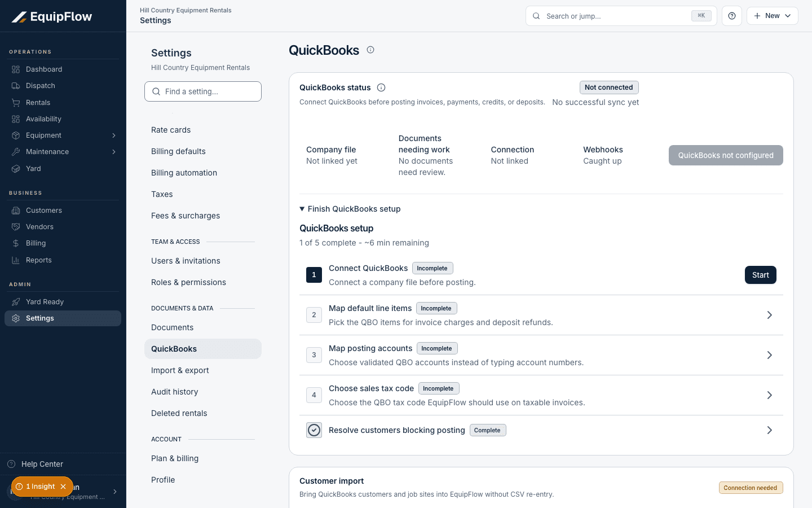Open Audit history settings
Viewport: 812px width, 508px height.
coord(203,392)
